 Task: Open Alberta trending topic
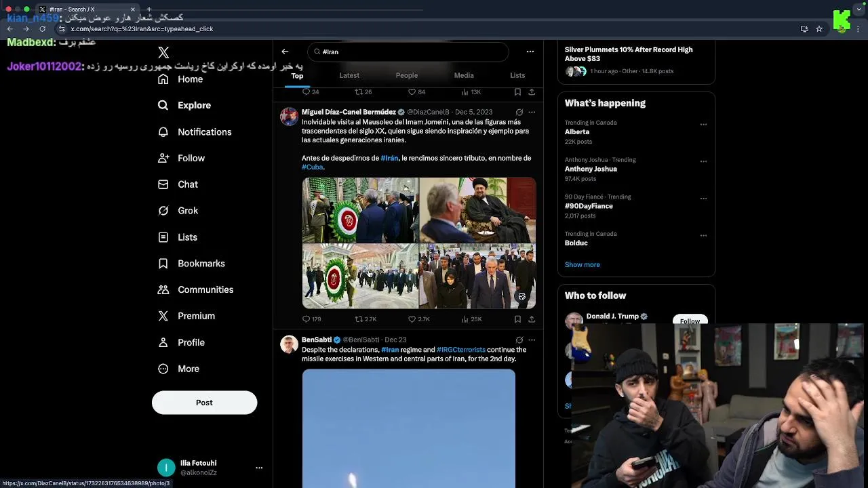577,132
